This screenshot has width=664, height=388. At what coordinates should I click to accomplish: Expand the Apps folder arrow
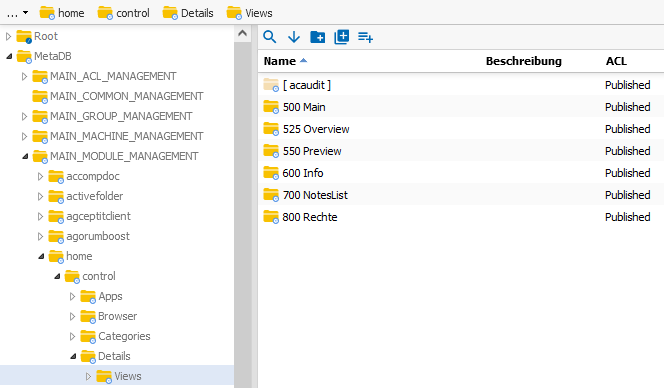click(72, 297)
